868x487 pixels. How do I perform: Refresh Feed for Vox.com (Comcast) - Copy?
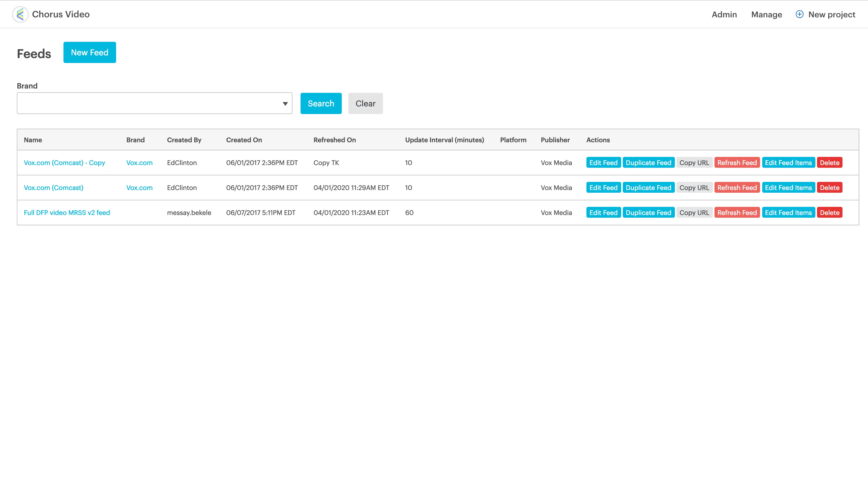click(737, 163)
